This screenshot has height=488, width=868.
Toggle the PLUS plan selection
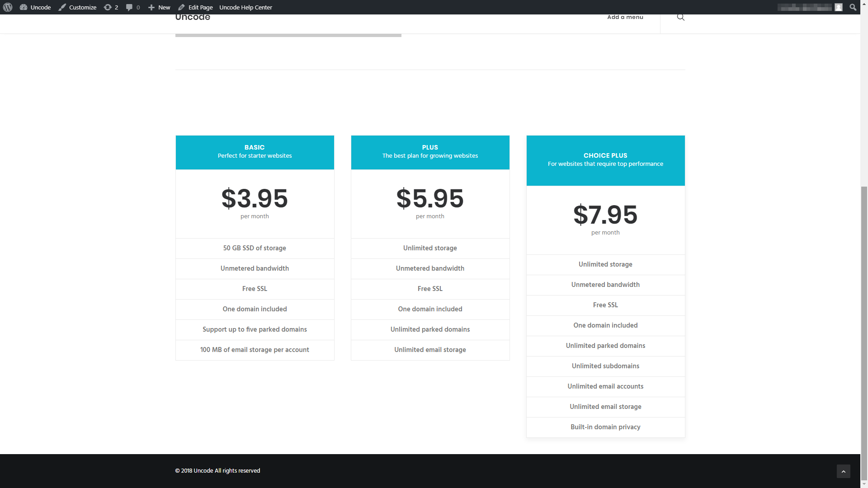coord(430,152)
